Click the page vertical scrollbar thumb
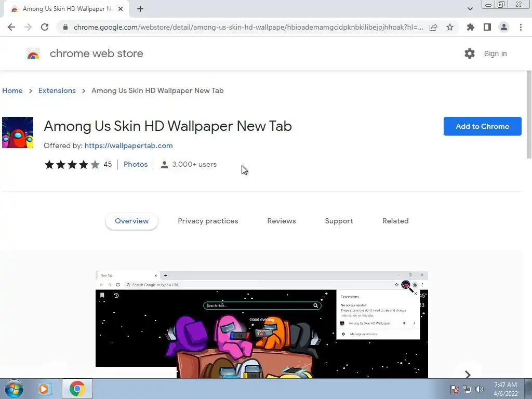532x399 pixels. click(528, 114)
